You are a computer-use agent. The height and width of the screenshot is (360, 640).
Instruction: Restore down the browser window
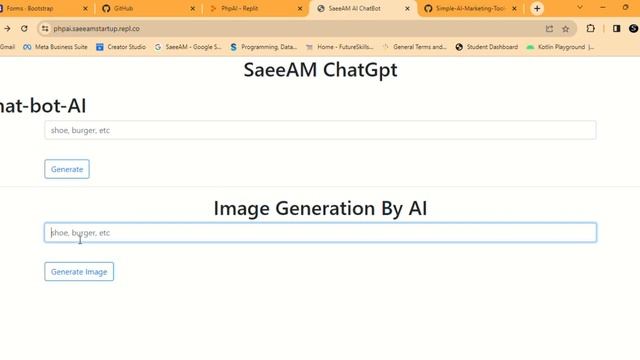point(625,8)
